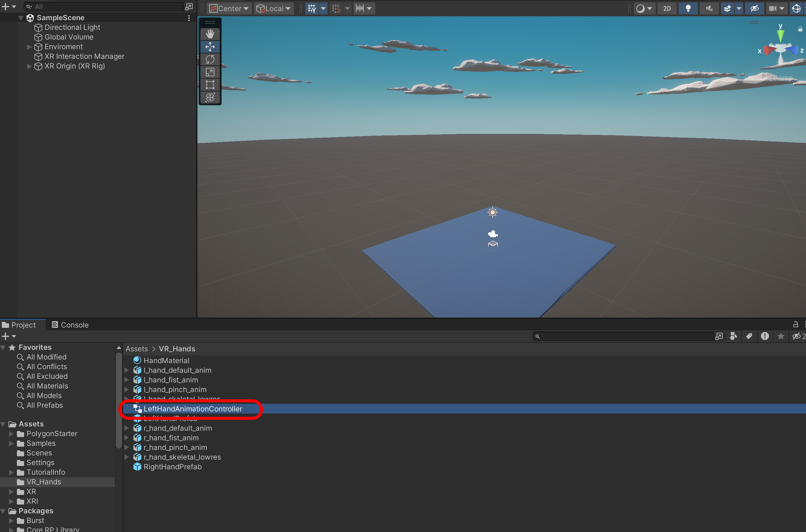Screen dimensions: 806x532
Task: Click the gizmo green Y axis cone
Action: click(x=780, y=35)
